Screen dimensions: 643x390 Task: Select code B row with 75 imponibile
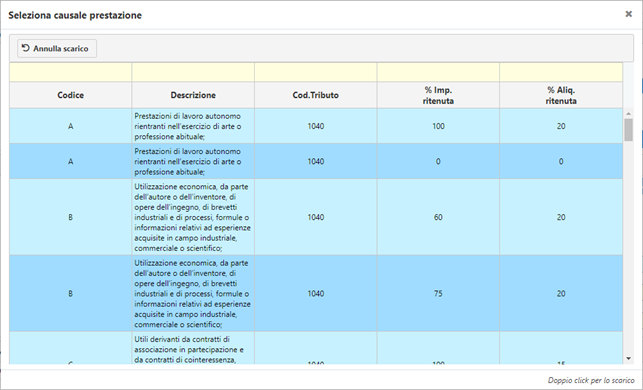pyautogui.click(x=316, y=293)
